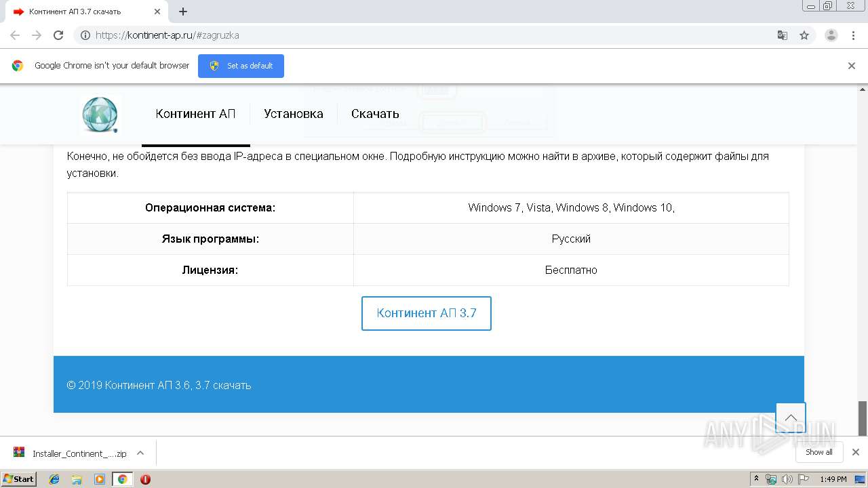The width and height of the screenshot is (868, 488).
Task: Open the Установка menu item
Action: 294,114
